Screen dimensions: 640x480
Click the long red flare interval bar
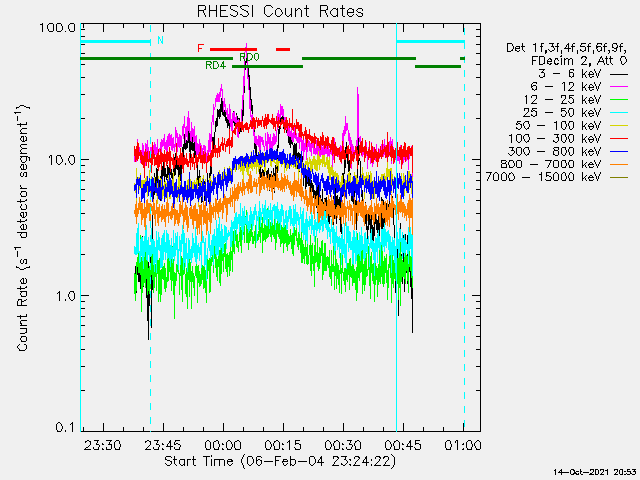(x=233, y=49)
